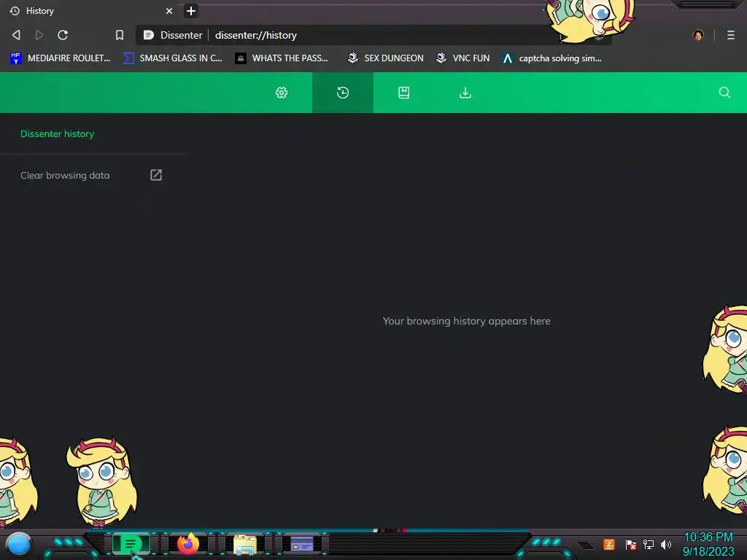Open the SMASH GLASS IN C... bookmark
The image size is (747, 560).
point(173,58)
